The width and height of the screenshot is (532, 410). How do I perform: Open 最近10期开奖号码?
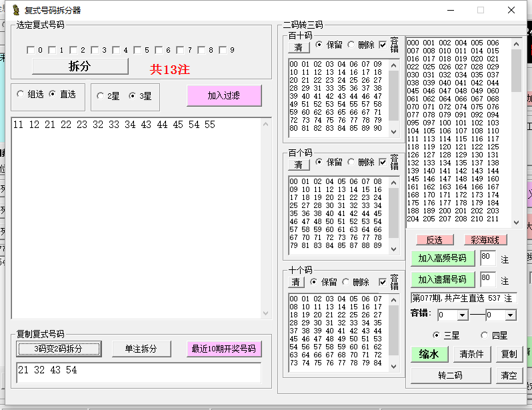pyautogui.click(x=224, y=349)
